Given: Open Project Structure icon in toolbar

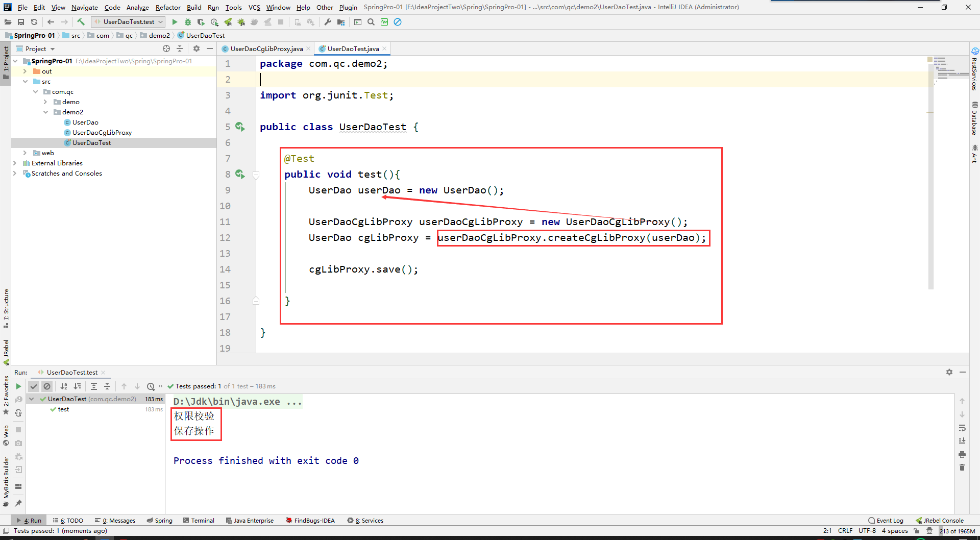Looking at the screenshot, I should [341, 22].
